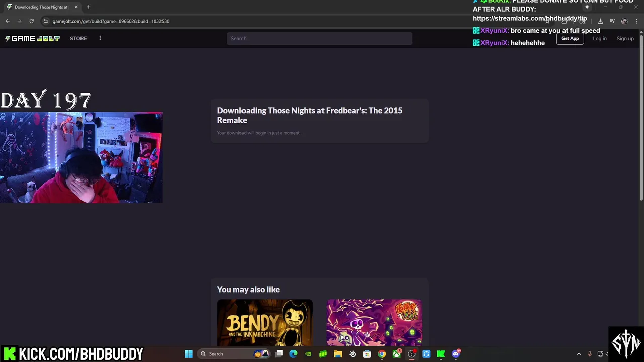Open the STORE menu item
Screen dimensions: 644x362
coord(78,38)
